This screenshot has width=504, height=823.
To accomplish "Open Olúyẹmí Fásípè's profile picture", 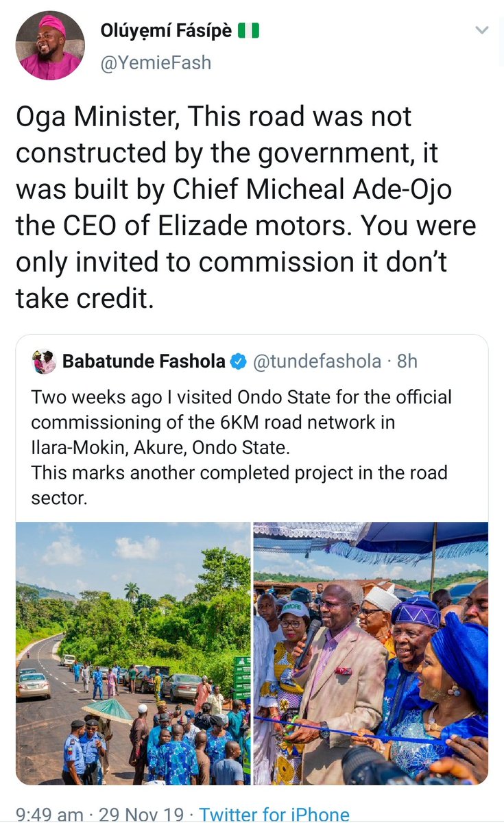I will [50, 46].
